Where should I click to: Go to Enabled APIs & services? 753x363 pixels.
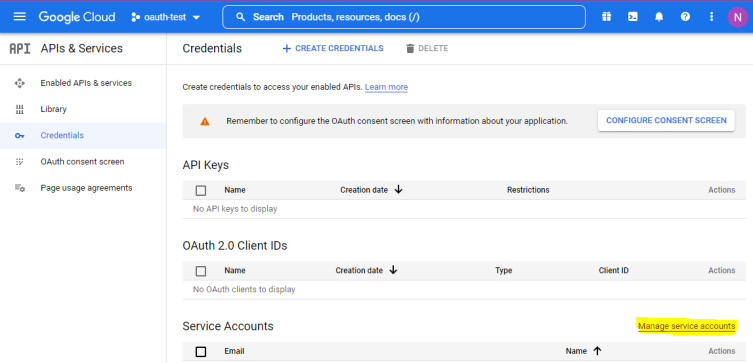pos(86,83)
